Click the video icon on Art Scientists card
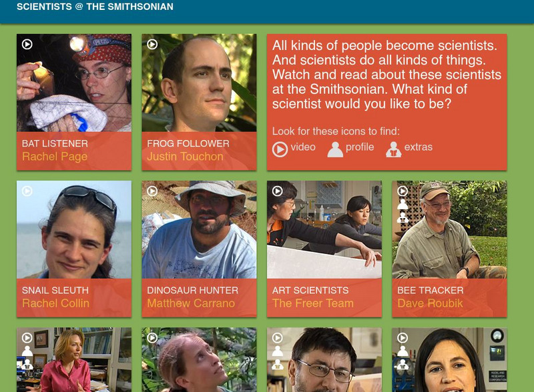Image resolution: width=534 pixels, height=392 pixels. 277,191
